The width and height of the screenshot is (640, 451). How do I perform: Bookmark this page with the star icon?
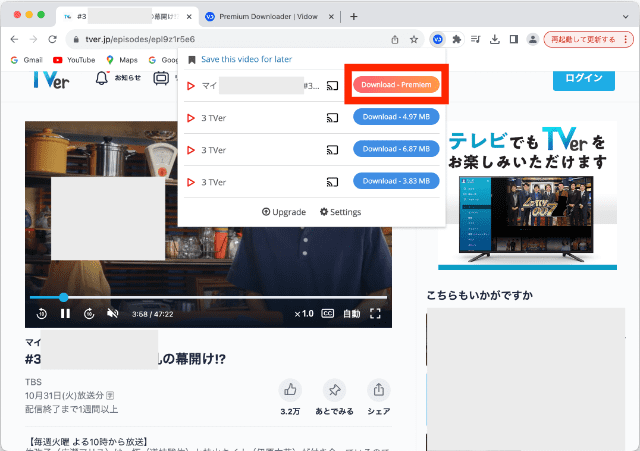pyautogui.click(x=414, y=39)
